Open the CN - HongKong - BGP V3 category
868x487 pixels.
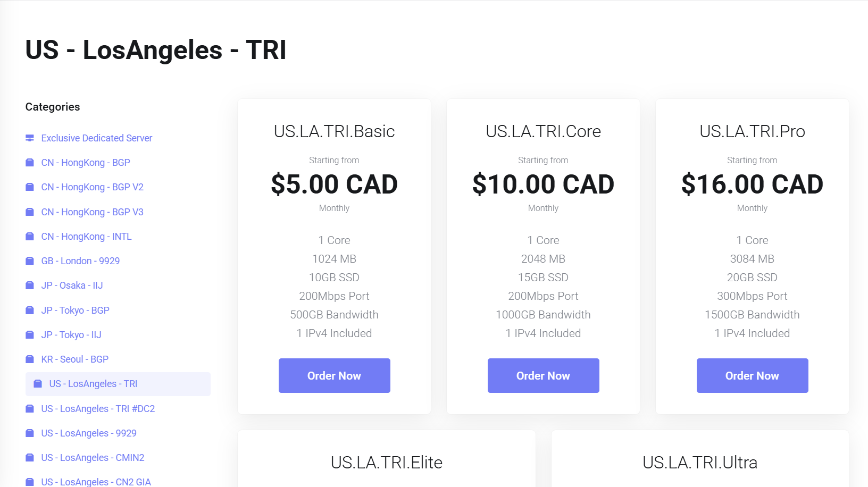pos(93,212)
